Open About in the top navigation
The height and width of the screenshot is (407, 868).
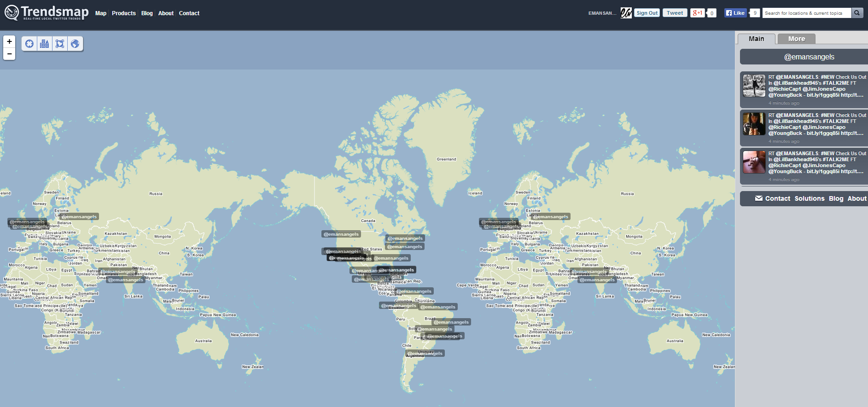click(x=166, y=13)
